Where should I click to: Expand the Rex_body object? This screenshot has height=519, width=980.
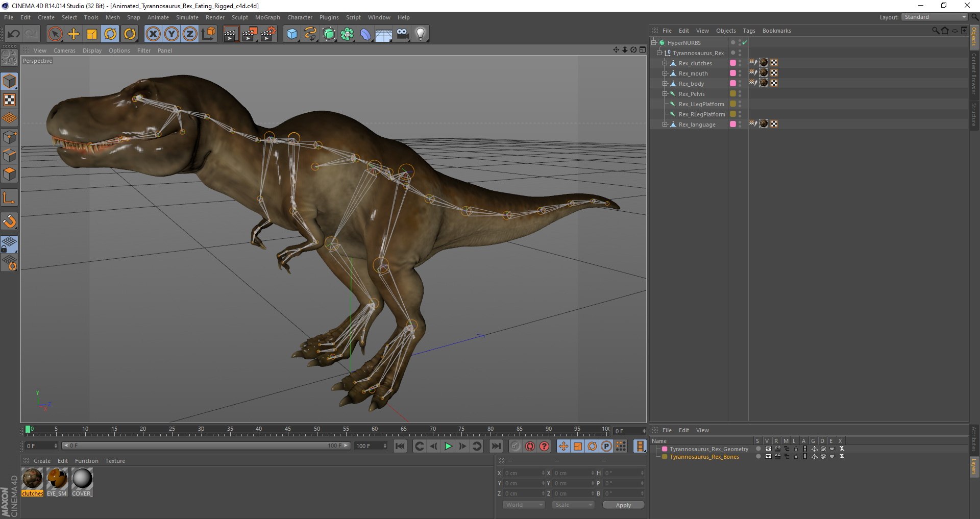665,84
